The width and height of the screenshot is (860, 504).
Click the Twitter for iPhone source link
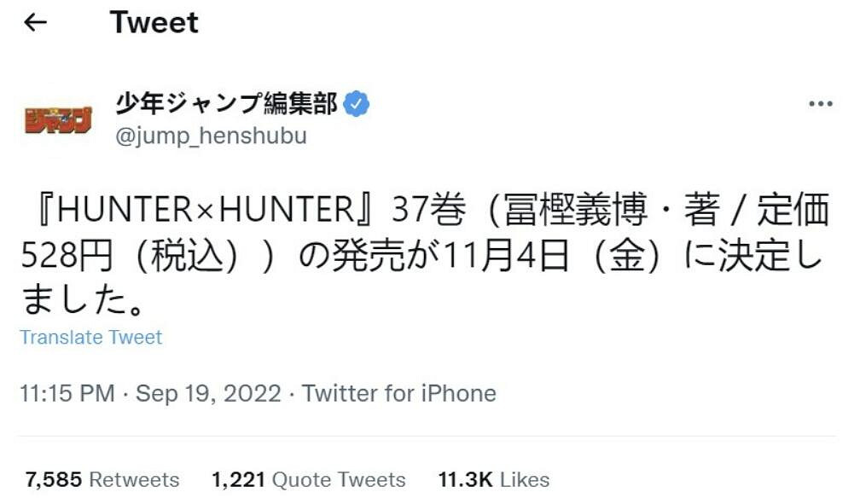click(398, 393)
